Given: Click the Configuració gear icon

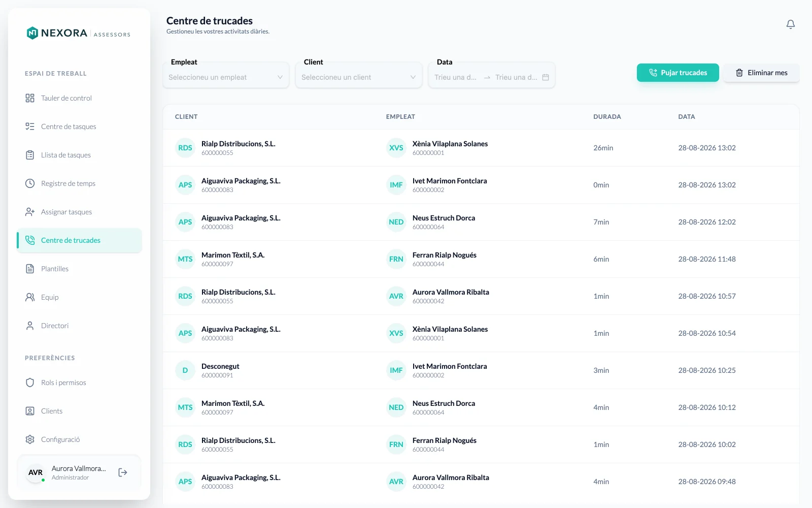Looking at the screenshot, I should pos(30,439).
